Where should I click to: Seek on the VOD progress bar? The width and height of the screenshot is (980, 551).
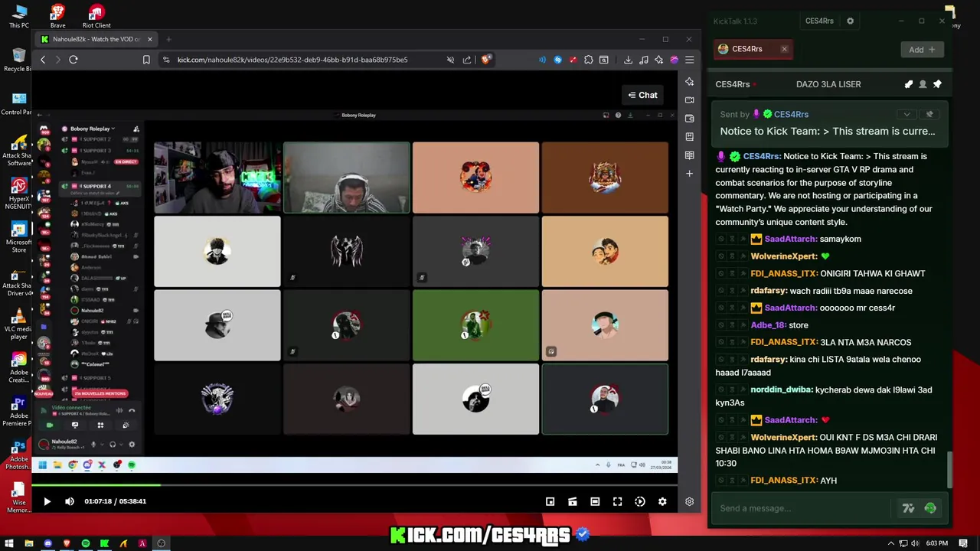[x=354, y=484]
